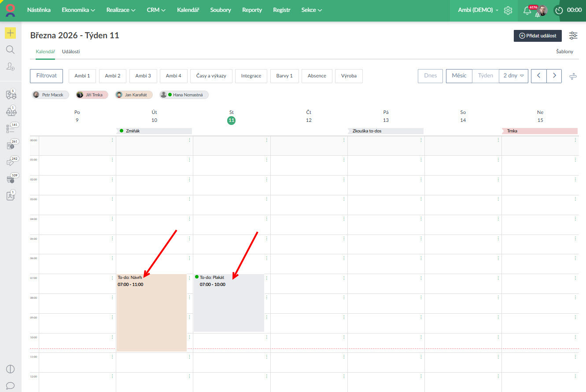Click the Přidat událost button
586x392 pixels.
[x=538, y=36]
